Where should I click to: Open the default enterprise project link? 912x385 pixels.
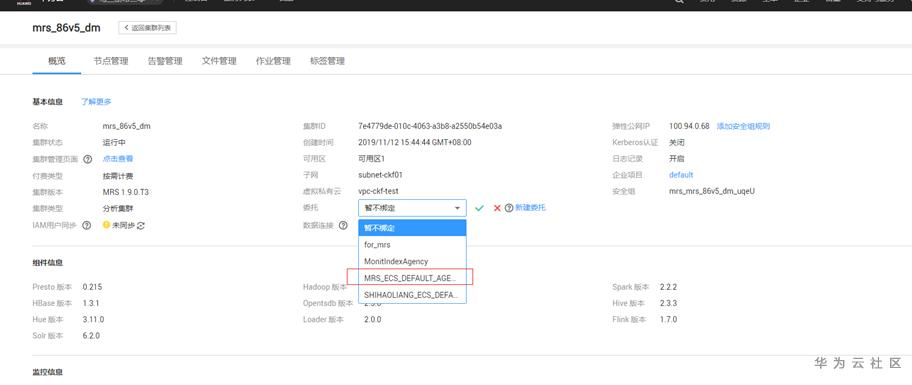(681, 174)
